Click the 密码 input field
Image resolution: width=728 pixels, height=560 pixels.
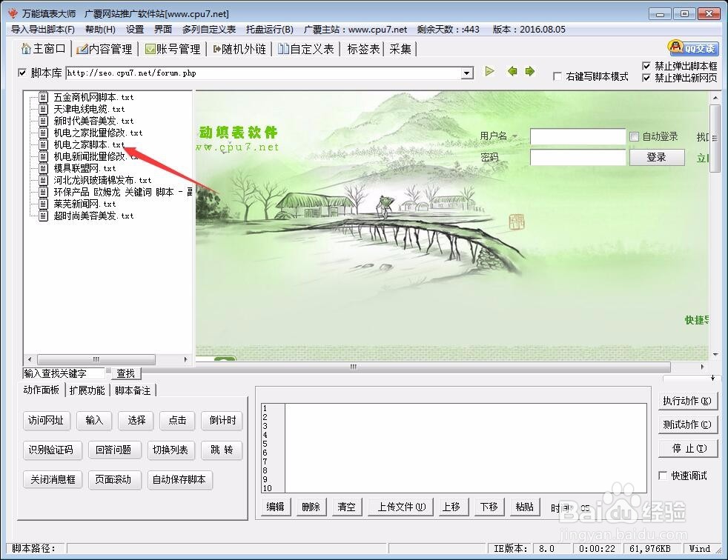click(578, 157)
